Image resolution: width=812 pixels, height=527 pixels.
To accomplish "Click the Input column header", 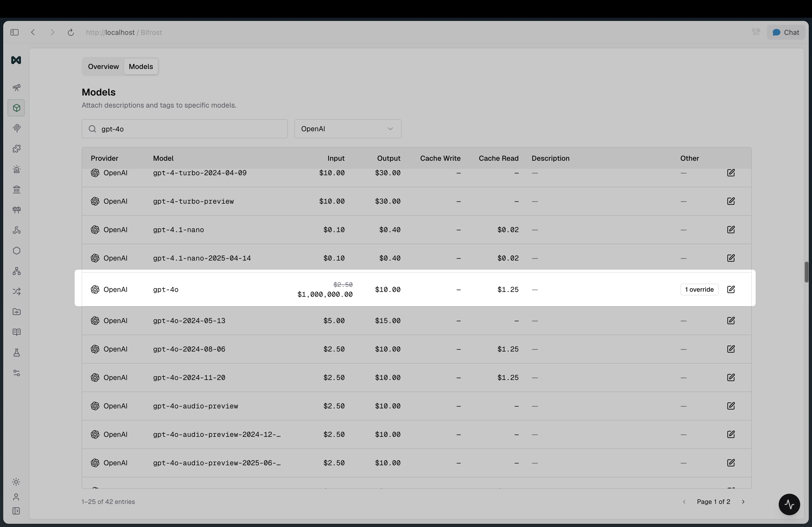I will click(336, 158).
